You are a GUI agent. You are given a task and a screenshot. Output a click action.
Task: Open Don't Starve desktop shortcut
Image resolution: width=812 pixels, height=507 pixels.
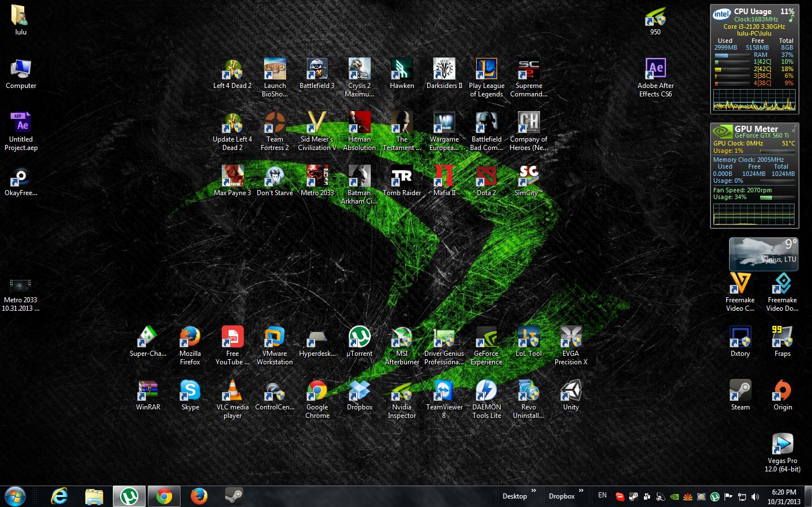pyautogui.click(x=275, y=181)
